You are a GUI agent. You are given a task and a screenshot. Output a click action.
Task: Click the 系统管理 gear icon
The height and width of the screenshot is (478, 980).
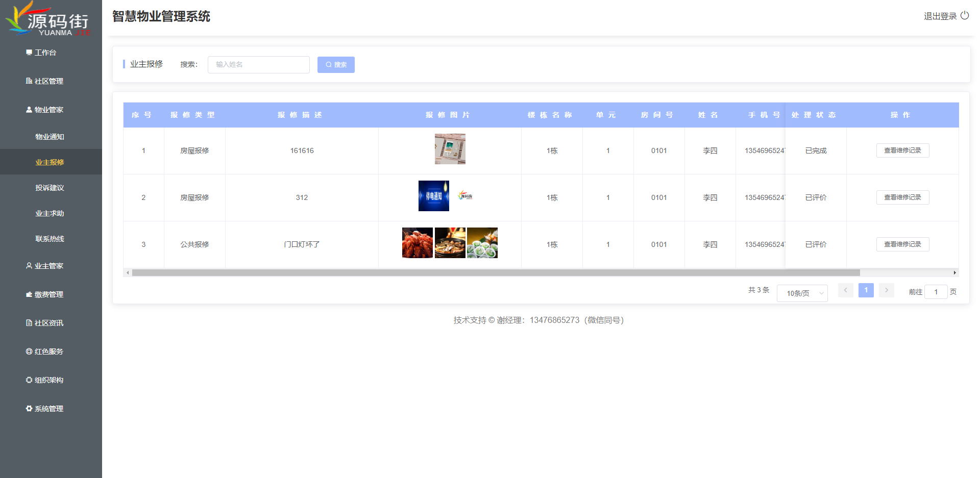click(29, 409)
